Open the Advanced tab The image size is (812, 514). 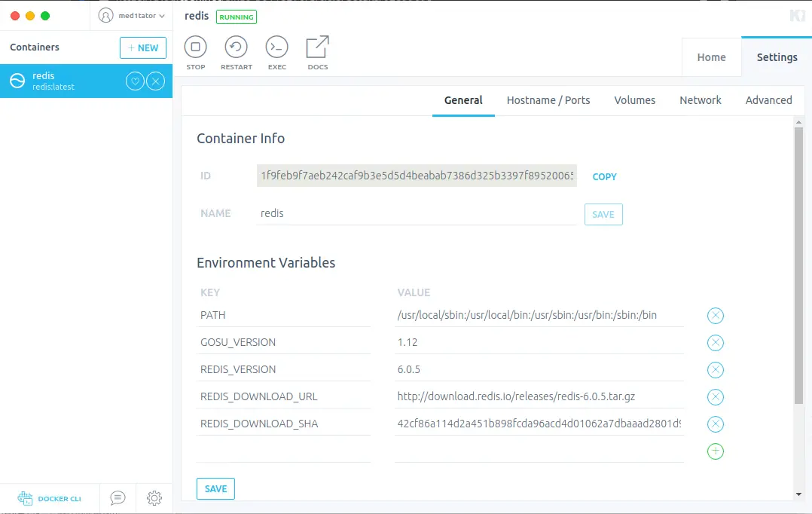point(768,100)
